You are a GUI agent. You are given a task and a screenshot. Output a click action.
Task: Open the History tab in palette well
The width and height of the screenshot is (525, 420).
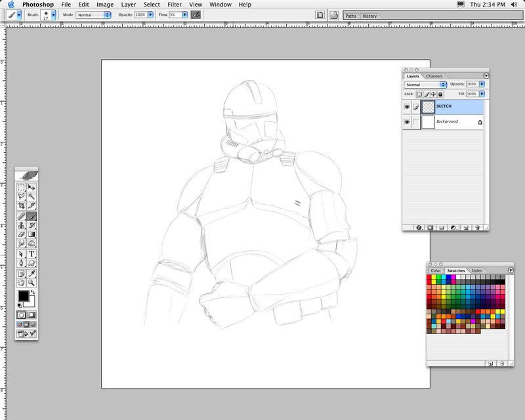[369, 16]
